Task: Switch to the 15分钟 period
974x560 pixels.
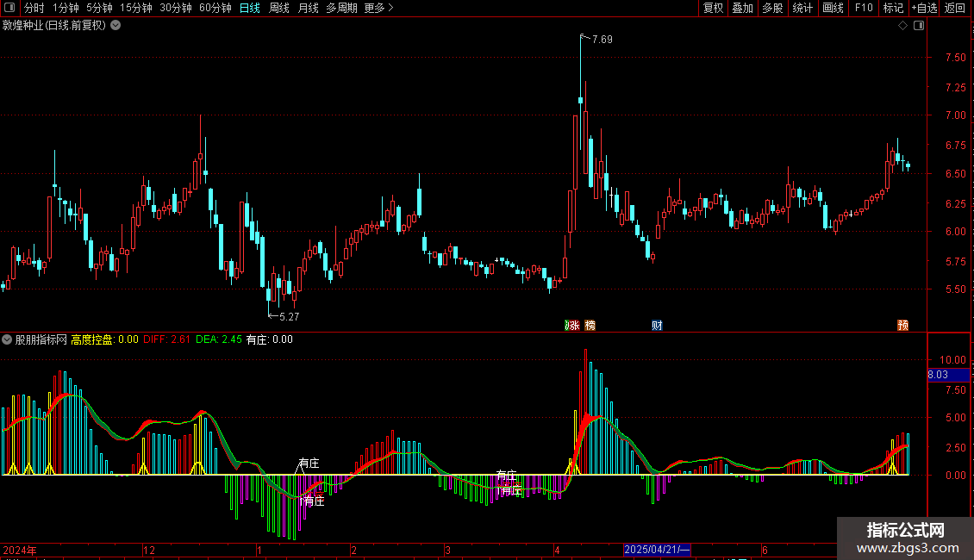Action: point(135,8)
